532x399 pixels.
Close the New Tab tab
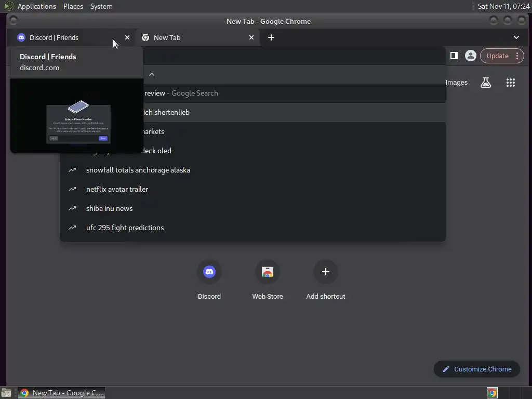251,37
